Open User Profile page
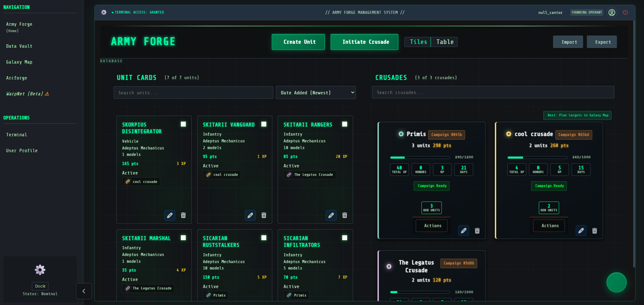The image size is (644, 305). coord(22,151)
